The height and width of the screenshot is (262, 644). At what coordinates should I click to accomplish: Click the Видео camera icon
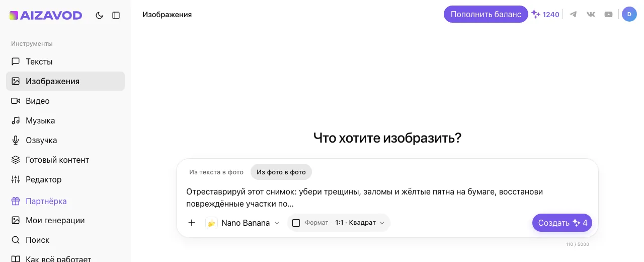coord(16,101)
